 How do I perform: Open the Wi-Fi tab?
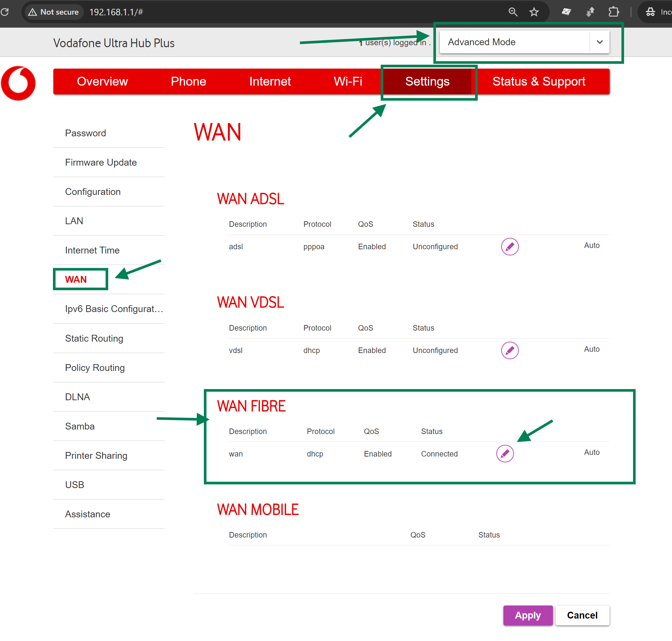click(348, 81)
